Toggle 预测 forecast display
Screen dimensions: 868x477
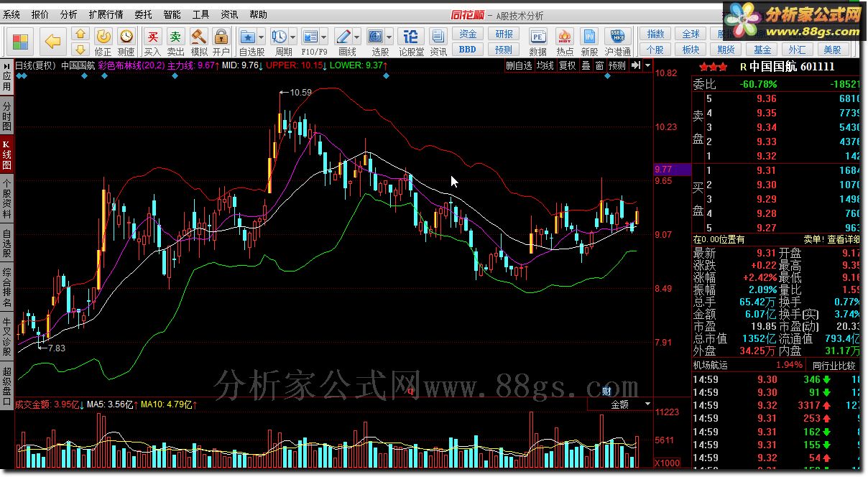617,65
